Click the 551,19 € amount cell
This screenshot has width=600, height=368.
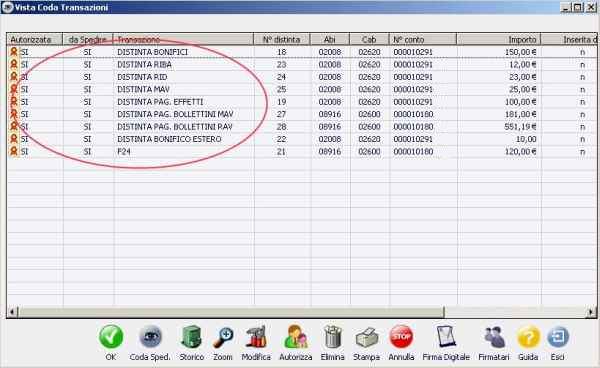[x=520, y=127]
